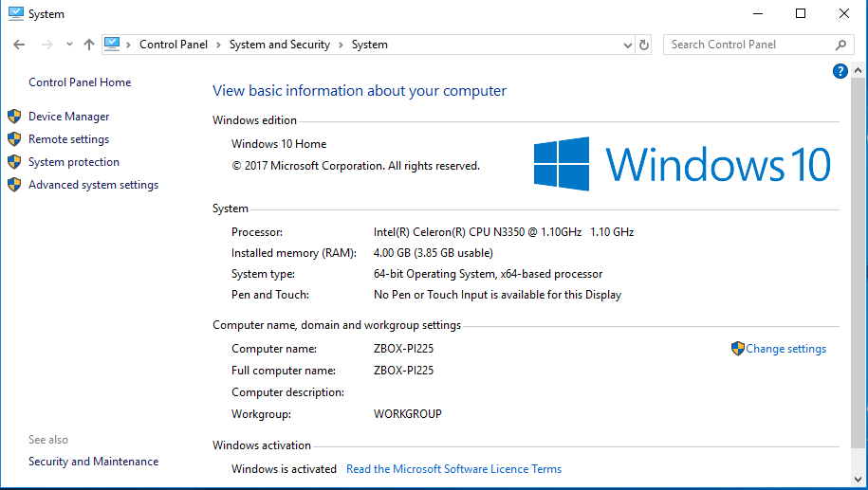The width and height of the screenshot is (868, 490).
Task: Click the search magnifier icon
Action: click(x=840, y=45)
